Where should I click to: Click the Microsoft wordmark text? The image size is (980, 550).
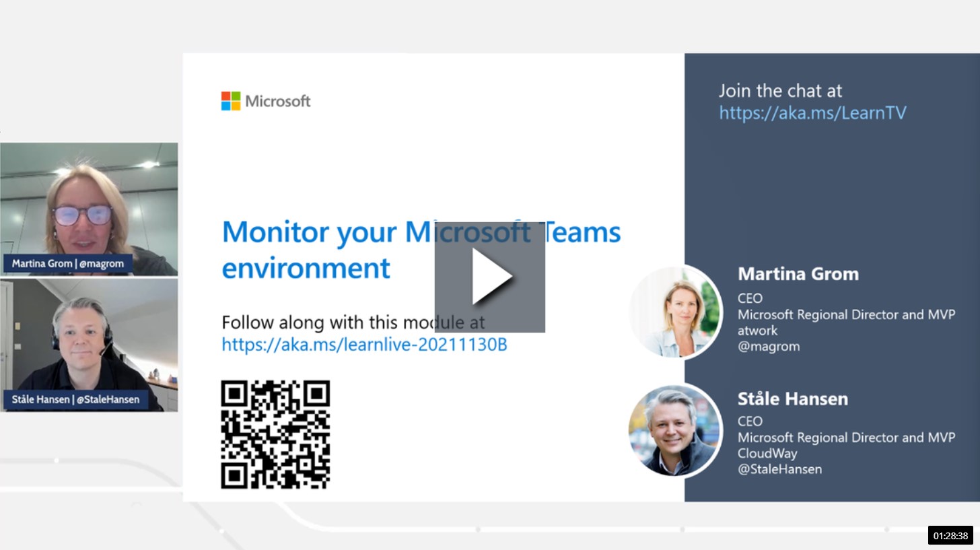point(277,101)
